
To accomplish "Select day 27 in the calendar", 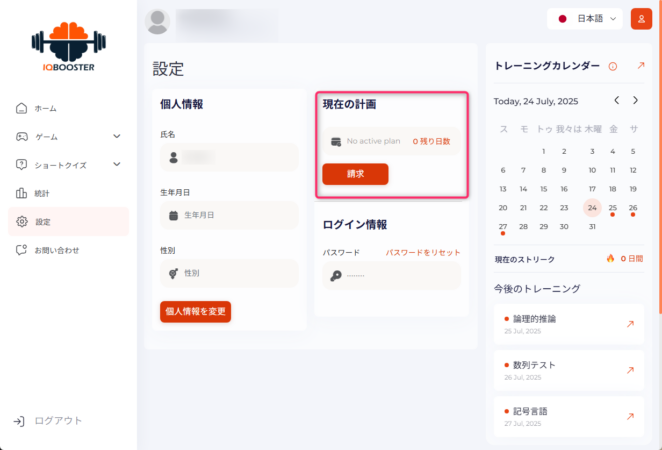I will click(x=503, y=227).
